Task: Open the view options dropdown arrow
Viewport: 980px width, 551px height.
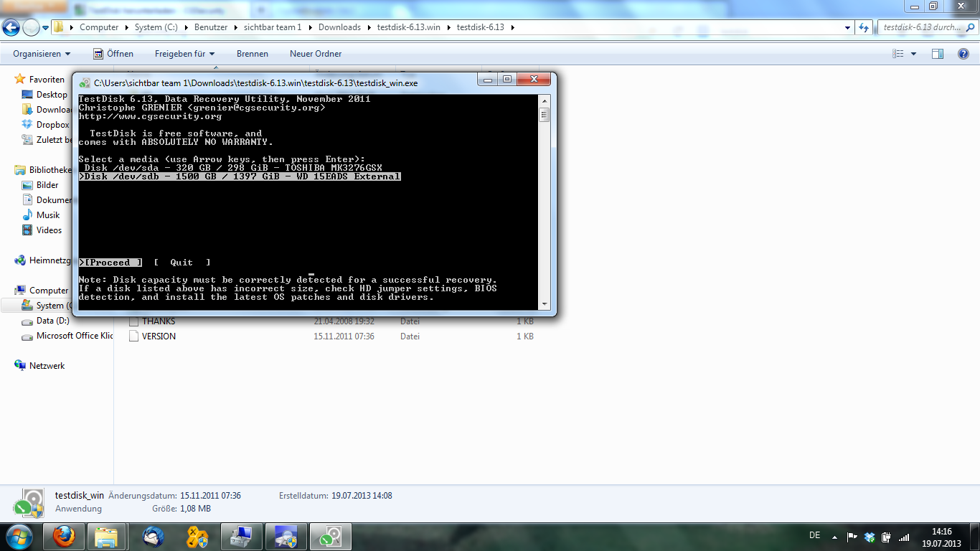Action: 913,54
